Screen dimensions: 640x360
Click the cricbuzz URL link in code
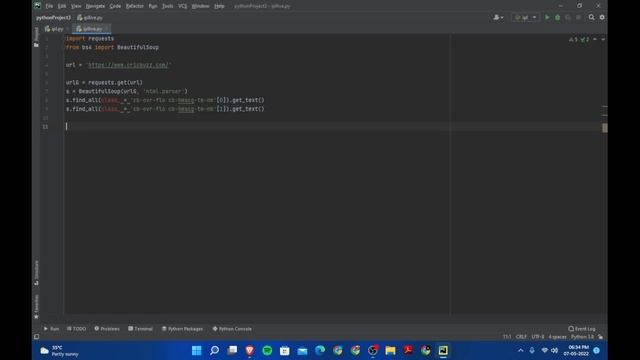(128, 65)
